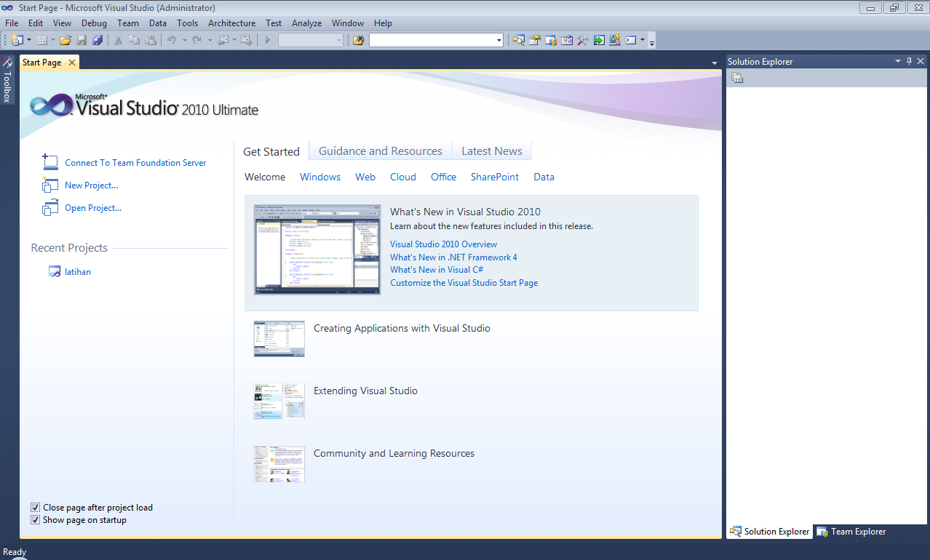Click Extending Visual Studio thumbnail
This screenshot has height=560, width=930.
point(279,401)
